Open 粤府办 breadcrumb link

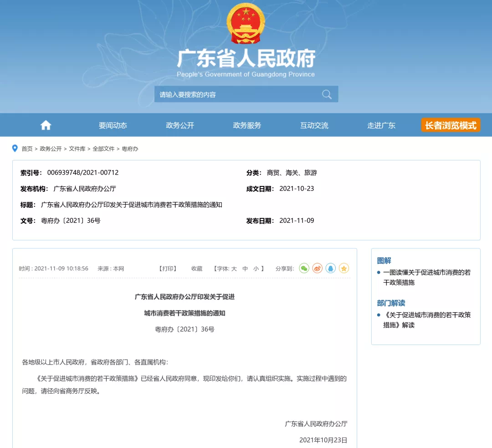coord(130,149)
